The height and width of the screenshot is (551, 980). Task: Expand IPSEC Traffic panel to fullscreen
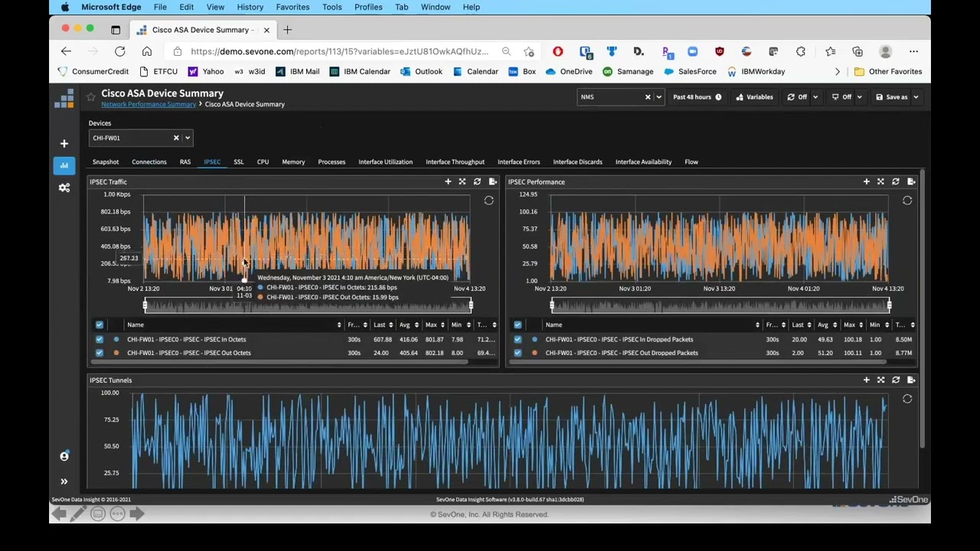click(462, 182)
